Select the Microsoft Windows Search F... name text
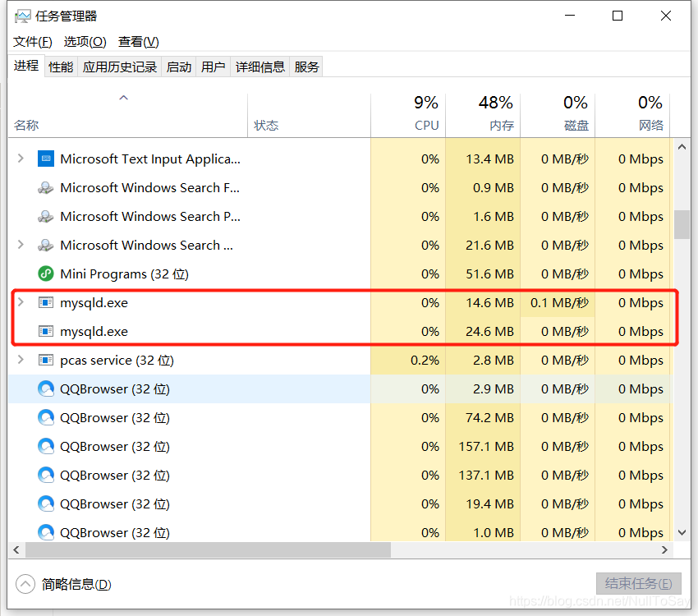 150,187
